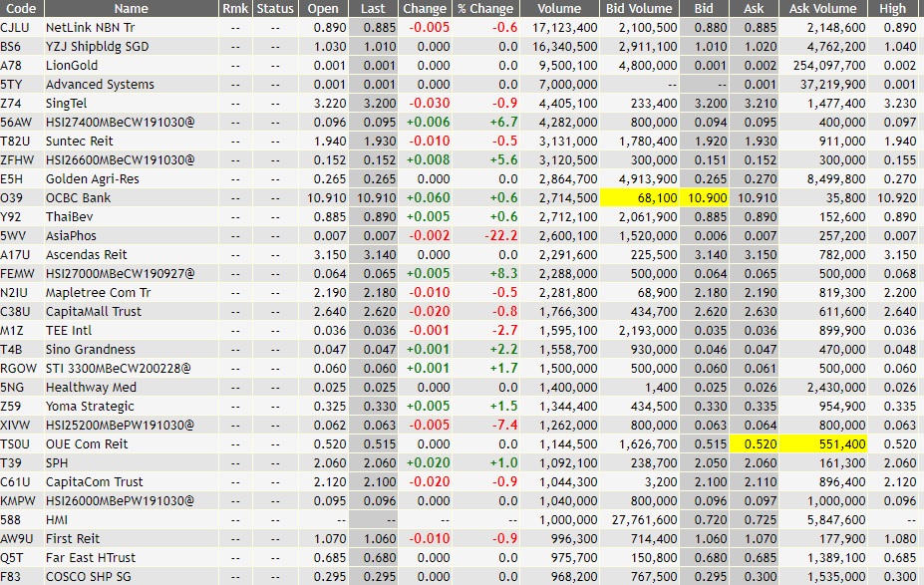
Task: Select the HMI stock name
Action: 57,520
